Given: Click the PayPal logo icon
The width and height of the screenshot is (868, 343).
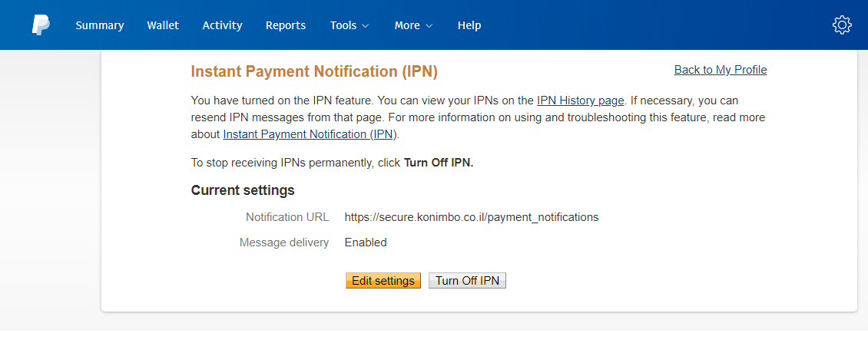Looking at the screenshot, I should click(x=41, y=25).
